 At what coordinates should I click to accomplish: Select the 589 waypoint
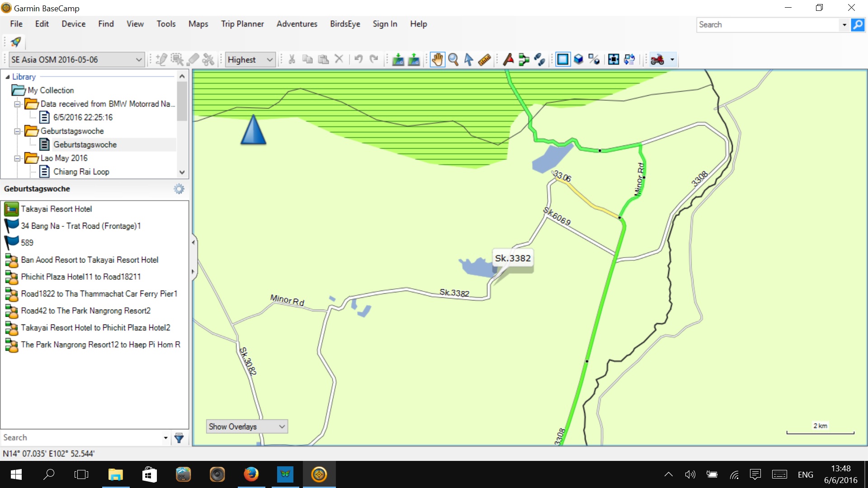(27, 243)
